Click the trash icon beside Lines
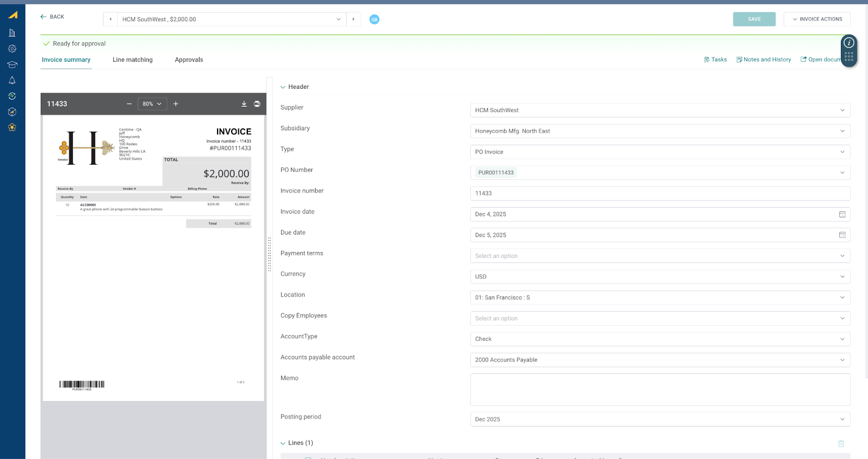 [x=841, y=444]
